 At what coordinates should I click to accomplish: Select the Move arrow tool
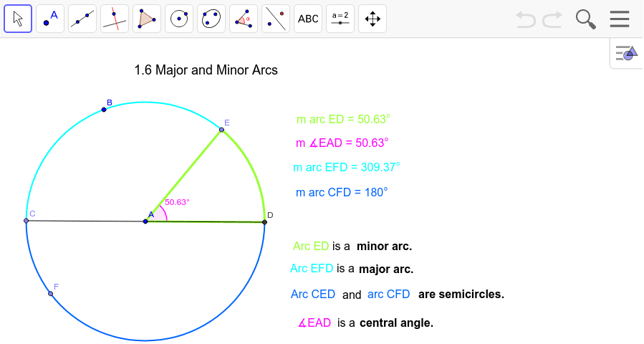coord(18,19)
